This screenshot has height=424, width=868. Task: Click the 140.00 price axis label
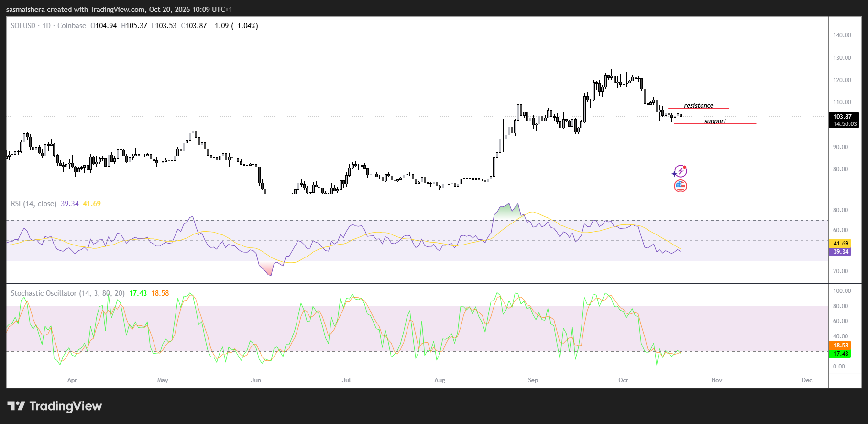842,35
